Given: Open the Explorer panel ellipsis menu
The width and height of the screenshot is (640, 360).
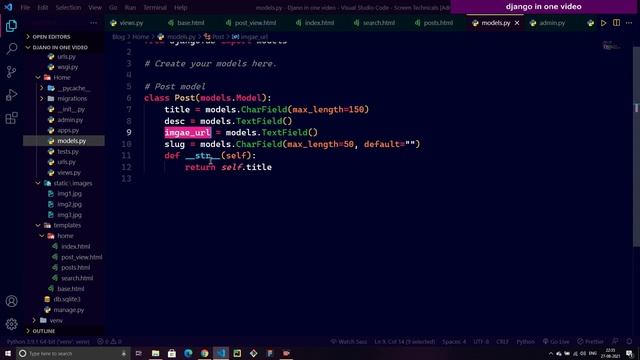Looking at the screenshot, I should pos(93,23).
